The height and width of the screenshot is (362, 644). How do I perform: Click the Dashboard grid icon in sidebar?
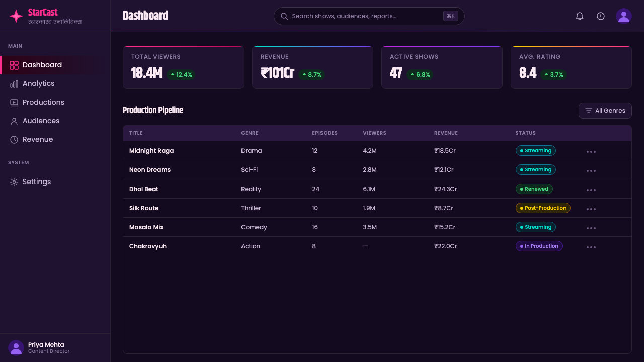click(x=14, y=65)
